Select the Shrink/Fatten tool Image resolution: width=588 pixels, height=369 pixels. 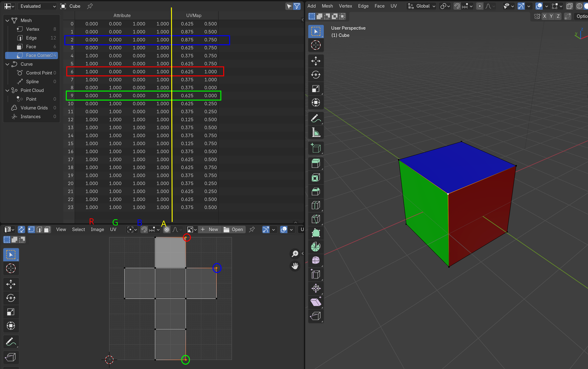316,288
